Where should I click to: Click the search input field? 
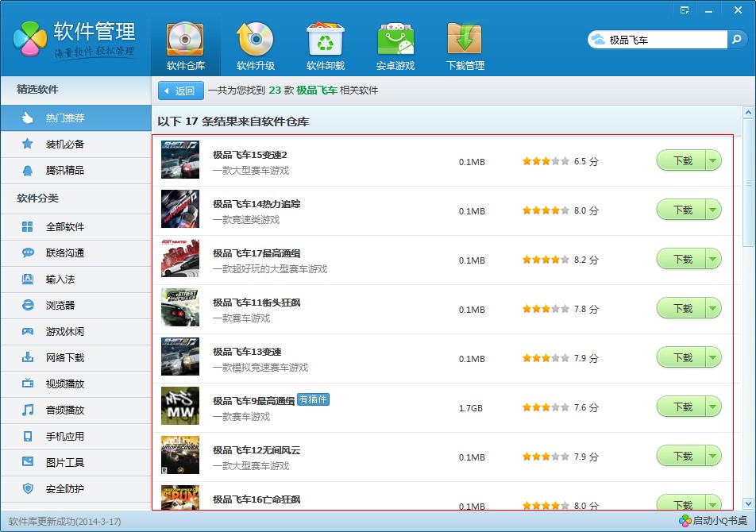(x=665, y=39)
